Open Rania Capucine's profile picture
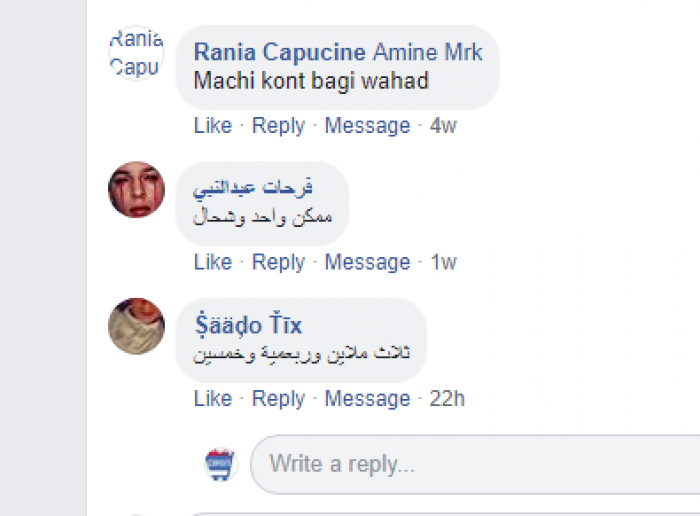The width and height of the screenshot is (700, 516). 136,53
